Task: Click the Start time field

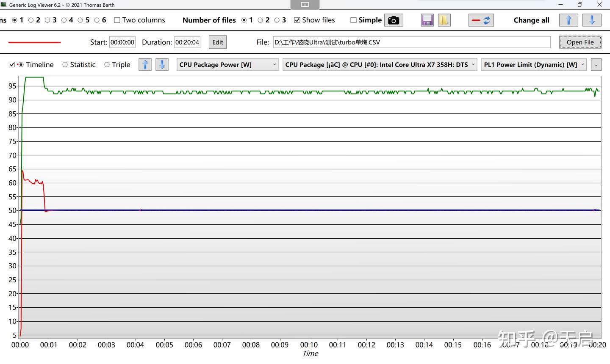Action: pos(122,42)
